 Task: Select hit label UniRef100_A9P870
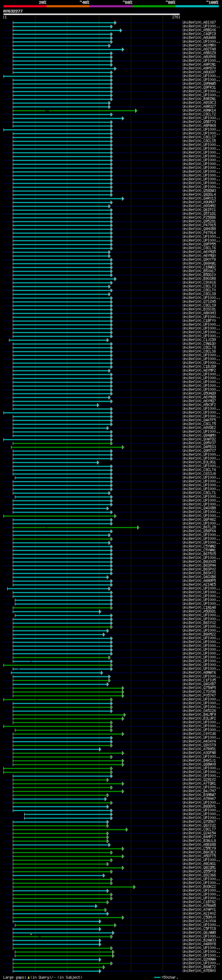pos(199,68)
